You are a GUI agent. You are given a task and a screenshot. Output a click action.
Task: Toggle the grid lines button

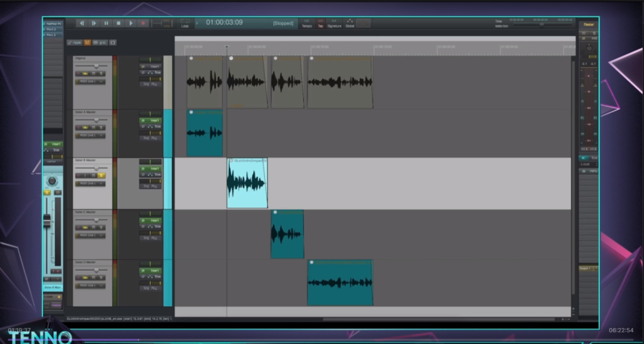tap(100, 42)
